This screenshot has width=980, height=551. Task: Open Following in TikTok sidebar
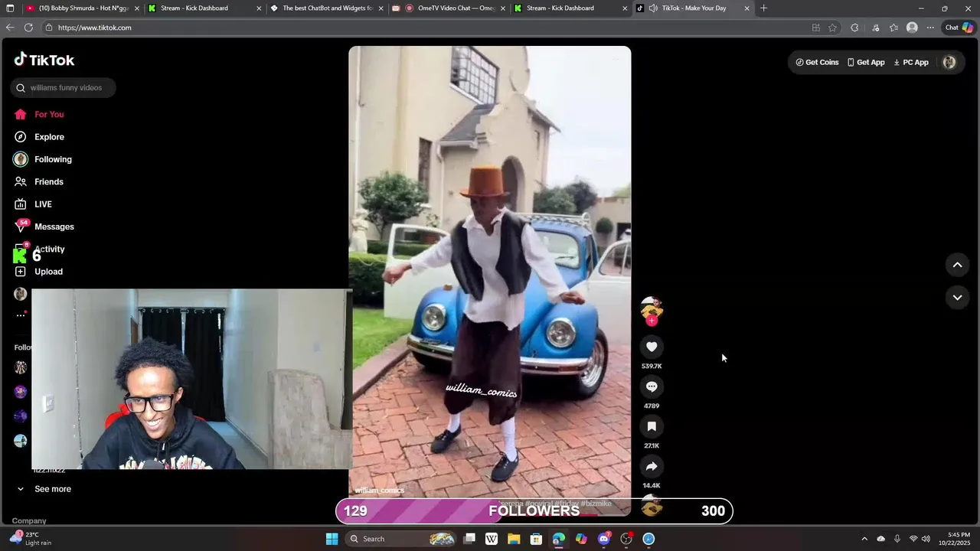point(53,159)
